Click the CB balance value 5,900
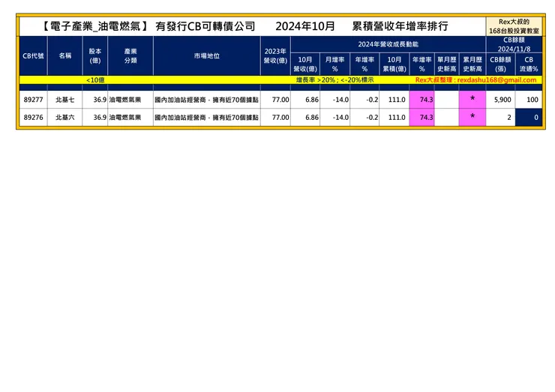 [502, 100]
